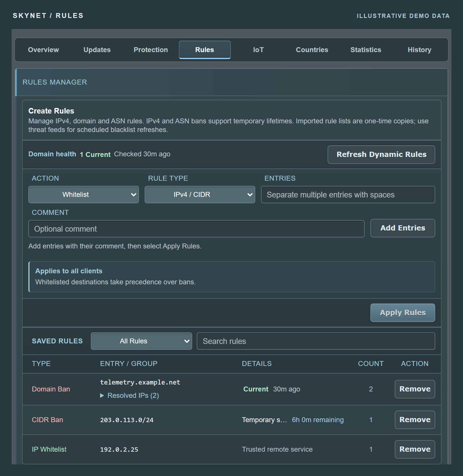Open the Rule Type dropdown IPv4 / CIDR
Viewport: 463px width, 476px height.
pos(200,195)
